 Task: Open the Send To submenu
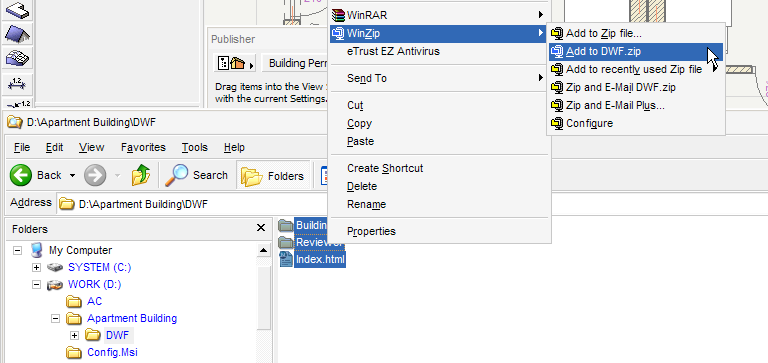pos(438,78)
